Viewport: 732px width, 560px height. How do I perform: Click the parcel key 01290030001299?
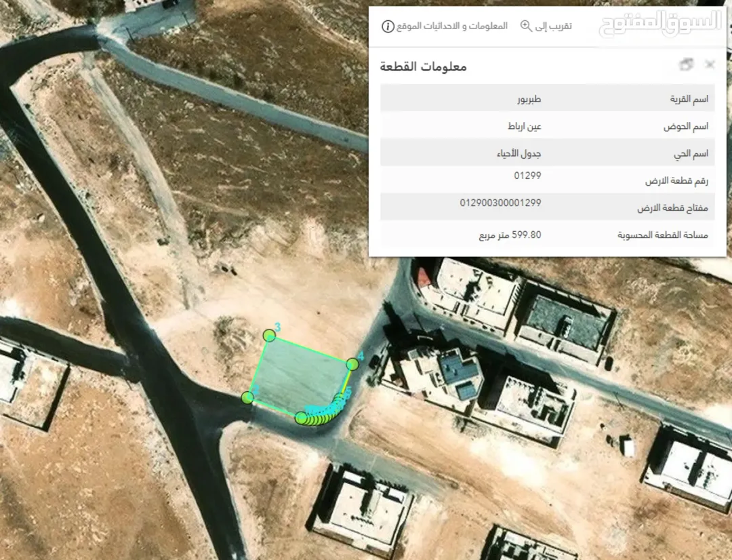500,203
